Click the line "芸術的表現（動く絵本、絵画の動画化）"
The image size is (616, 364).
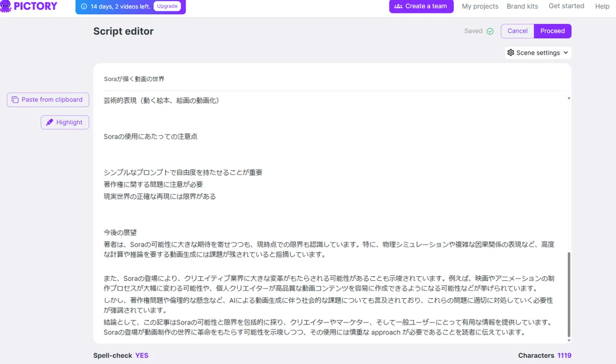161,101
